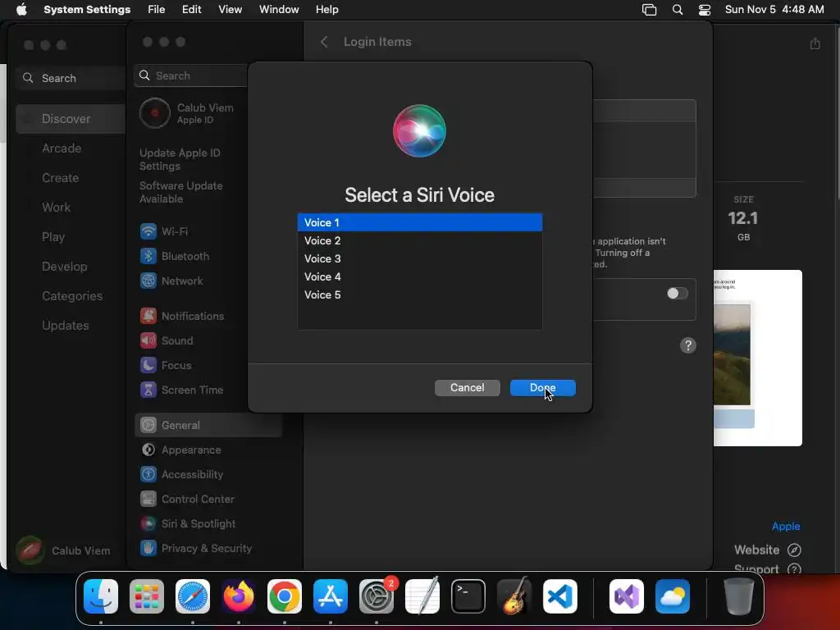Open Launchpad from the Dock
Image resolution: width=840 pixels, height=630 pixels.
147,596
